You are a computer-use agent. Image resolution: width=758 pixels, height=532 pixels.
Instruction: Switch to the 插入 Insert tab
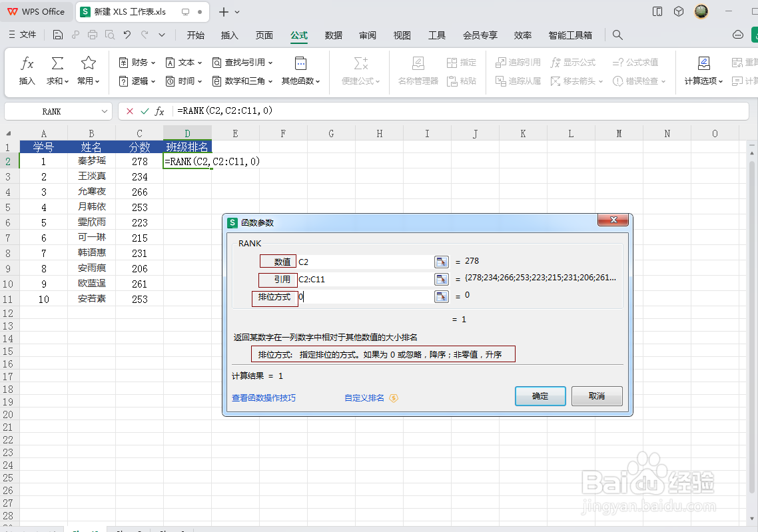coord(230,35)
